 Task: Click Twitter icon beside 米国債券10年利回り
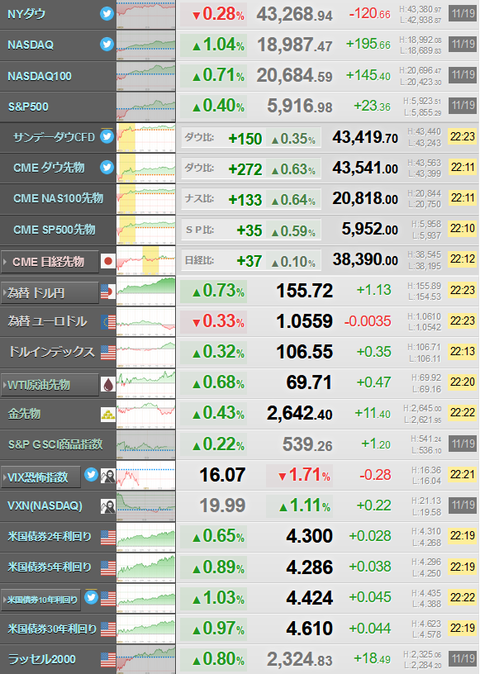[x=91, y=597]
